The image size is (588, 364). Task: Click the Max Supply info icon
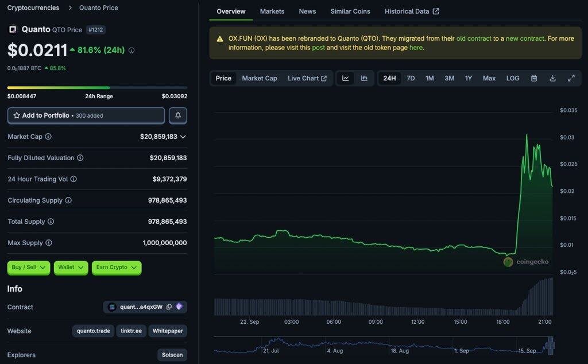(49, 243)
